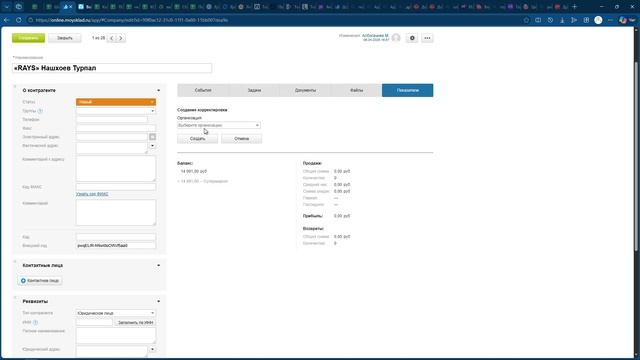Open the tab search chevron at top left
Screen dimensions: 640x360
pyautogui.click(x=7, y=7)
